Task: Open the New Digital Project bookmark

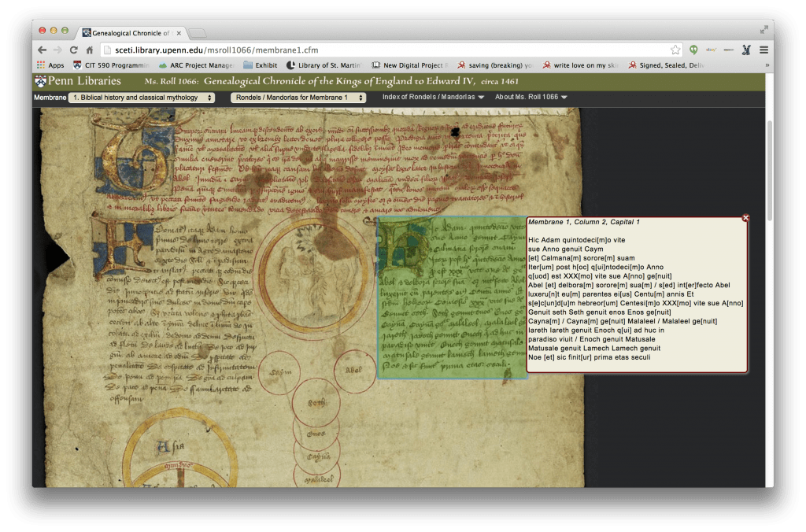Action: coord(410,65)
